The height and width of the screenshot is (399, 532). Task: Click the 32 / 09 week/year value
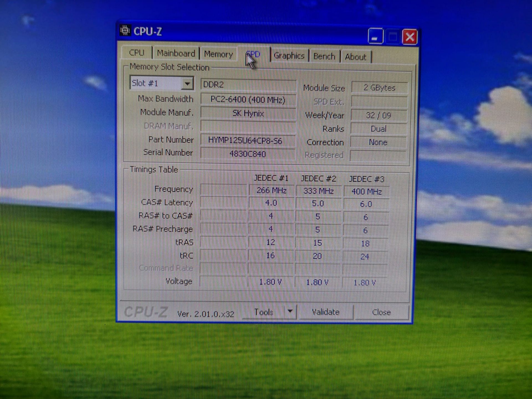pos(378,115)
